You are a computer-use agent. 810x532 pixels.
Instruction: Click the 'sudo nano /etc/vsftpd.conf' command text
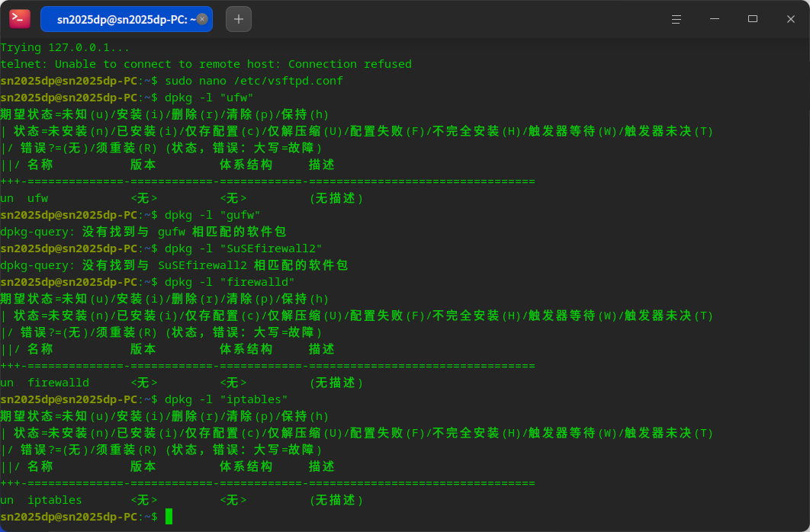point(254,81)
